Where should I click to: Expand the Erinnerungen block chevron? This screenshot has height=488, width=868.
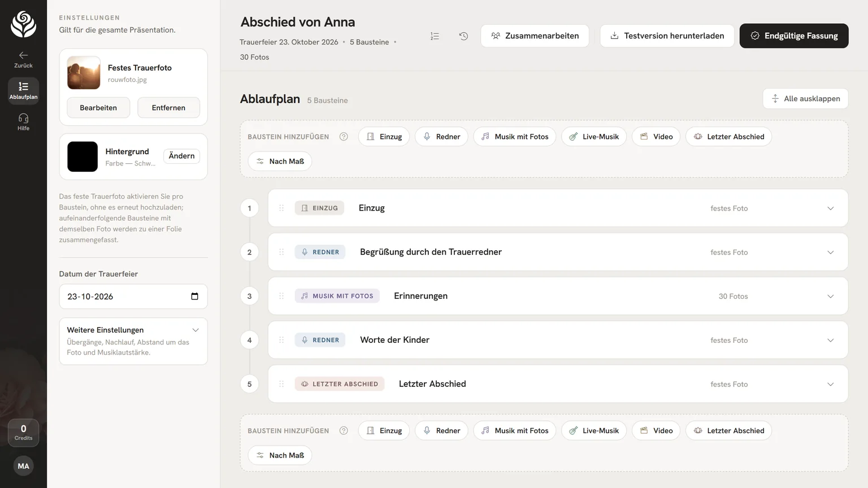(x=830, y=297)
